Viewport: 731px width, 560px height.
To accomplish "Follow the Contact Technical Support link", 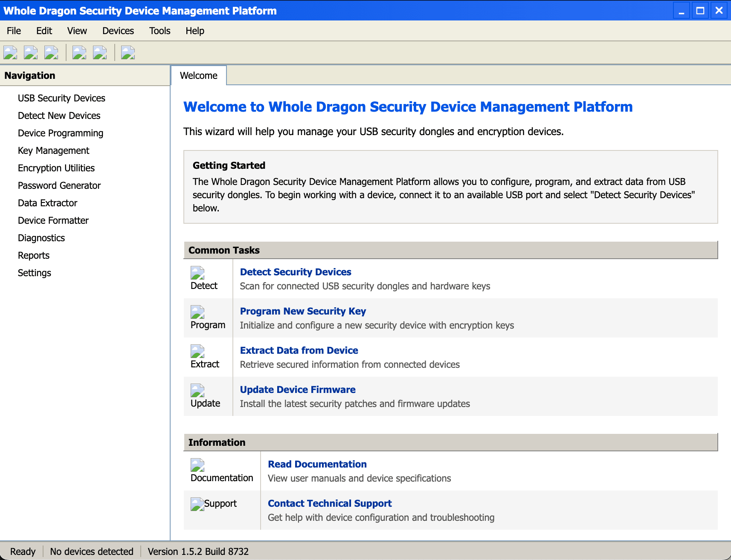I will 330,503.
